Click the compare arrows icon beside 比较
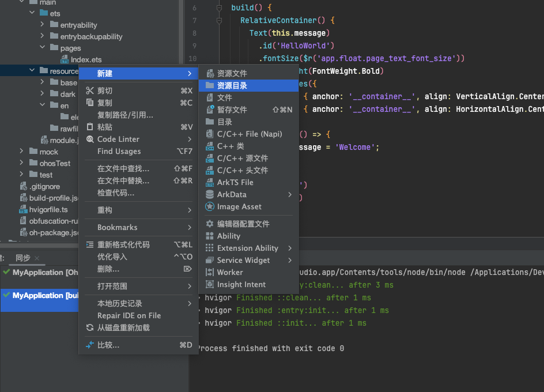The image size is (544, 392). pyautogui.click(x=90, y=345)
